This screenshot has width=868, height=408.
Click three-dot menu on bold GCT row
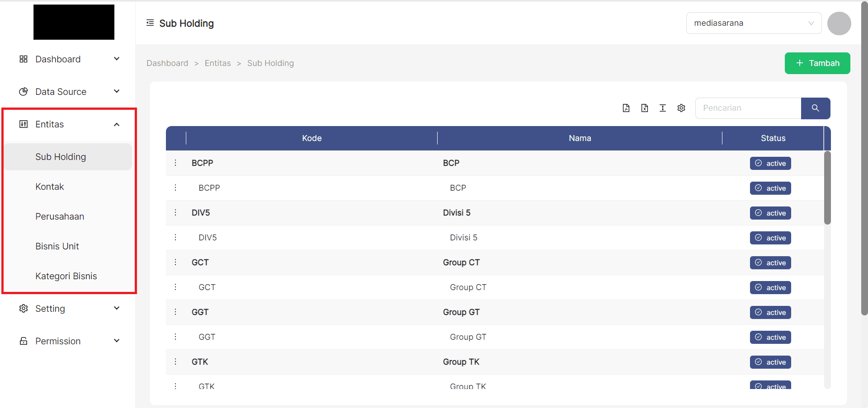click(x=175, y=262)
